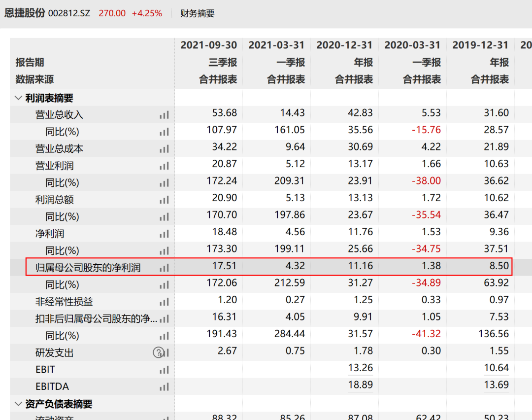Select the 营业总成本 row label
Image resolution: width=532 pixels, height=420 pixels.
click(x=59, y=149)
